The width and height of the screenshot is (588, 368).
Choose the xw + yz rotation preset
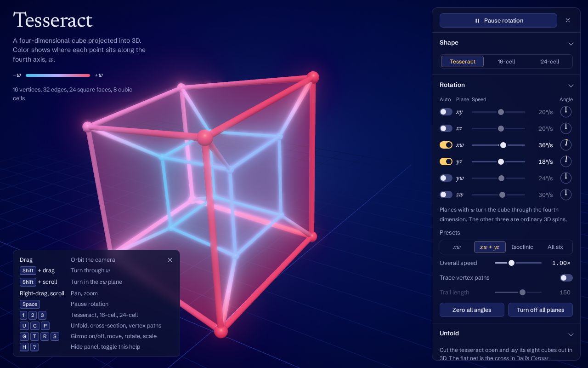(x=490, y=247)
